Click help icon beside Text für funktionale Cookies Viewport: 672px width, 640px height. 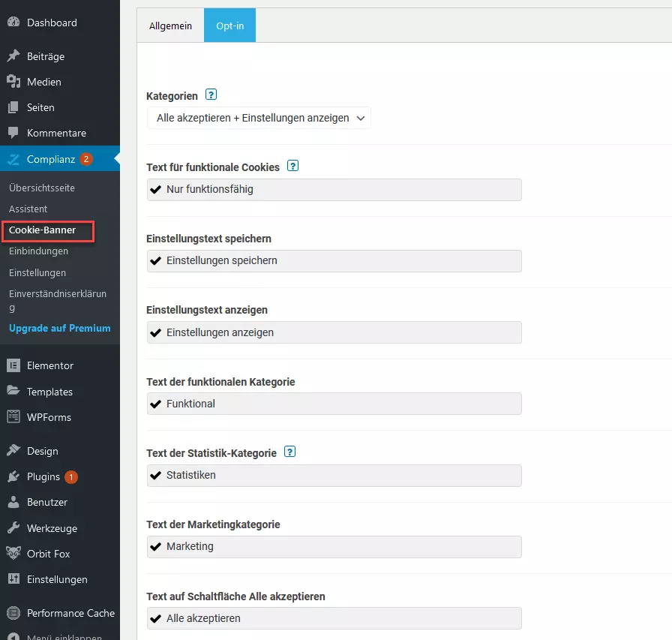point(292,166)
